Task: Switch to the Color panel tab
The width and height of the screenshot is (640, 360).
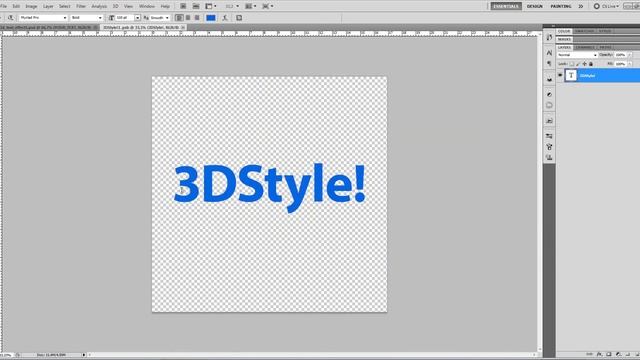Action: click(564, 31)
